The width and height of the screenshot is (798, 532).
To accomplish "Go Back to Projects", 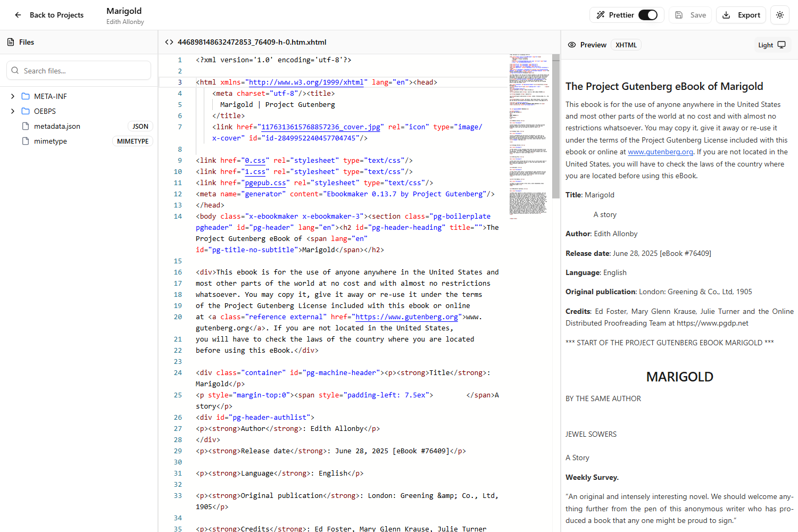I will [56, 15].
